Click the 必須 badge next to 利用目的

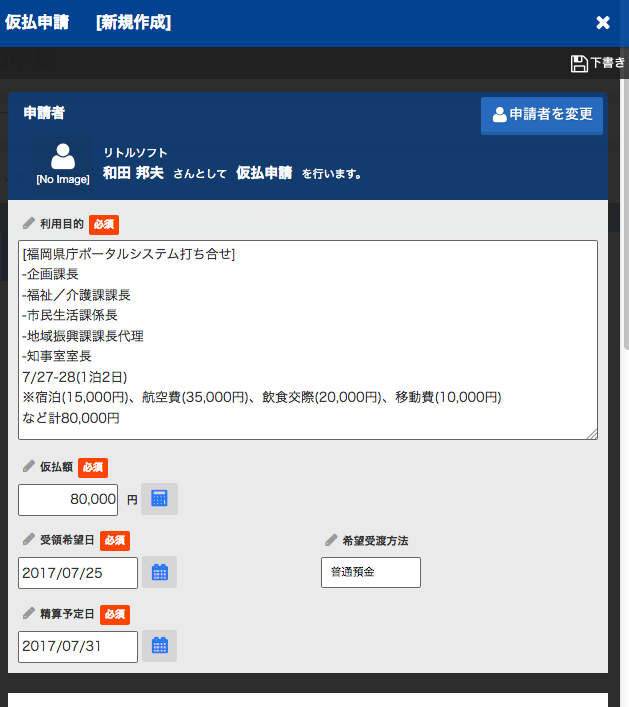pyautogui.click(x=104, y=225)
